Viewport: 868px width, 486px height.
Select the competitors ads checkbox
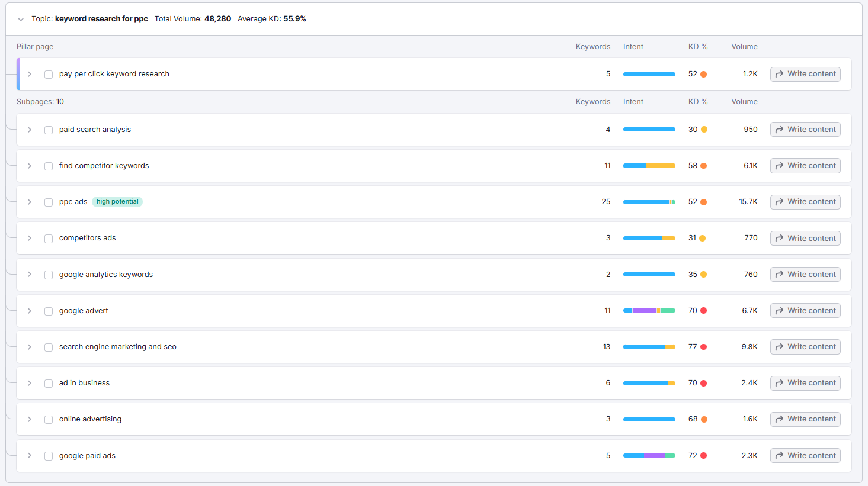(x=49, y=239)
